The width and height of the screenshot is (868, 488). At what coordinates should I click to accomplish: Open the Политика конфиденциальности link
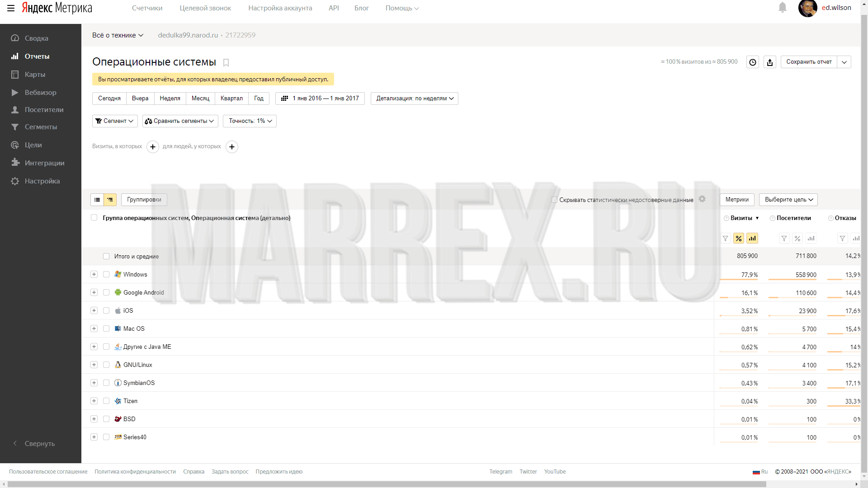[x=135, y=472]
